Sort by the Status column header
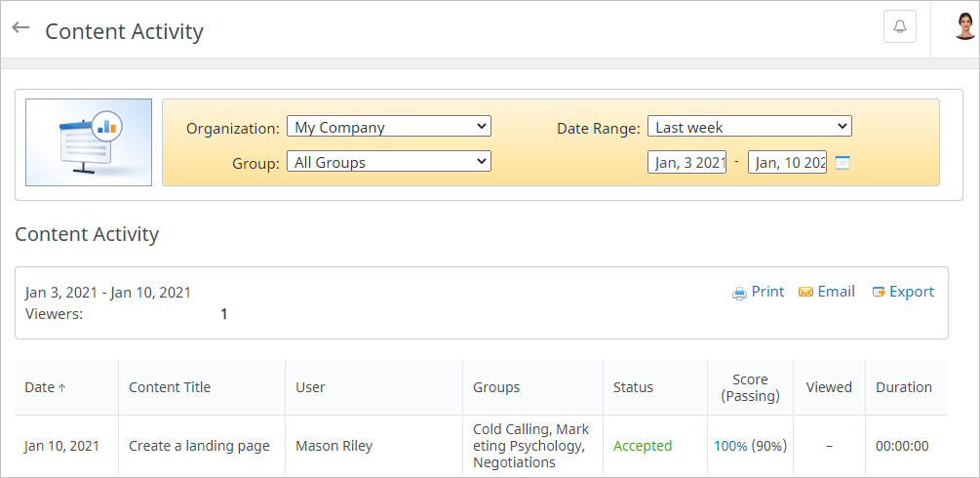 coord(633,387)
